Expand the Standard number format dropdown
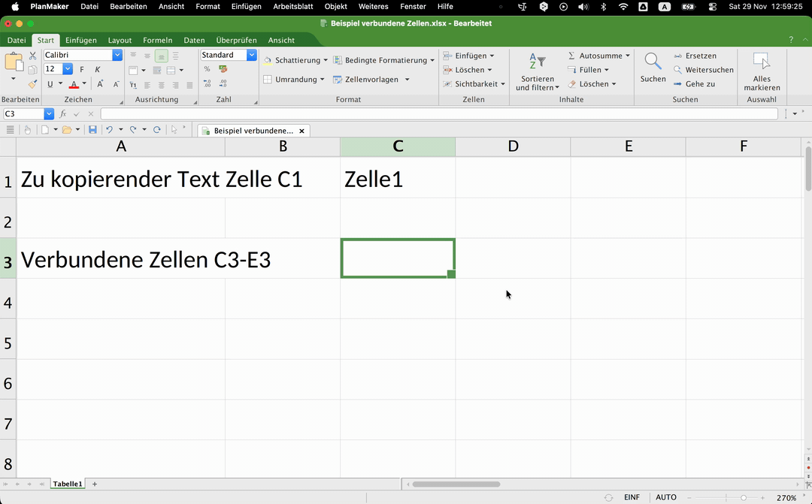Image resolution: width=812 pixels, height=504 pixels. (x=252, y=55)
